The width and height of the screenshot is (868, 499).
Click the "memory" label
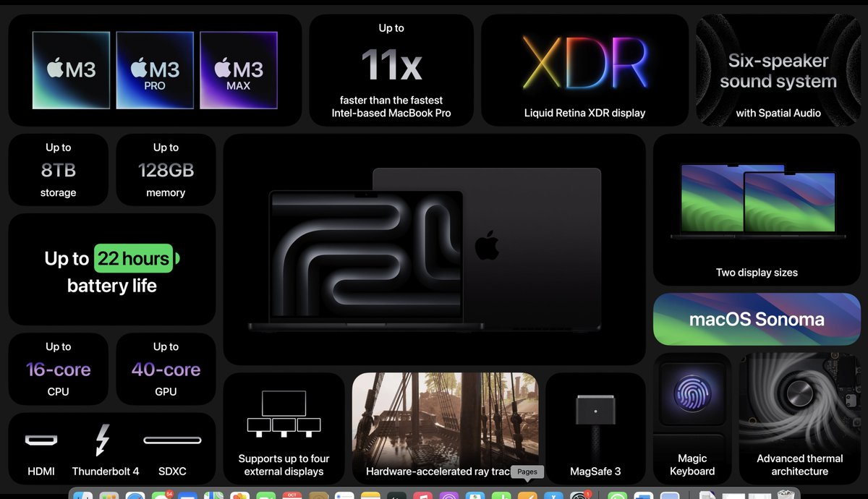[166, 193]
